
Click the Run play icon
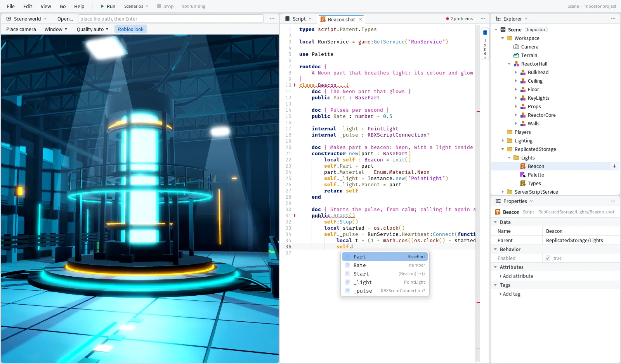click(x=102, y=6)
